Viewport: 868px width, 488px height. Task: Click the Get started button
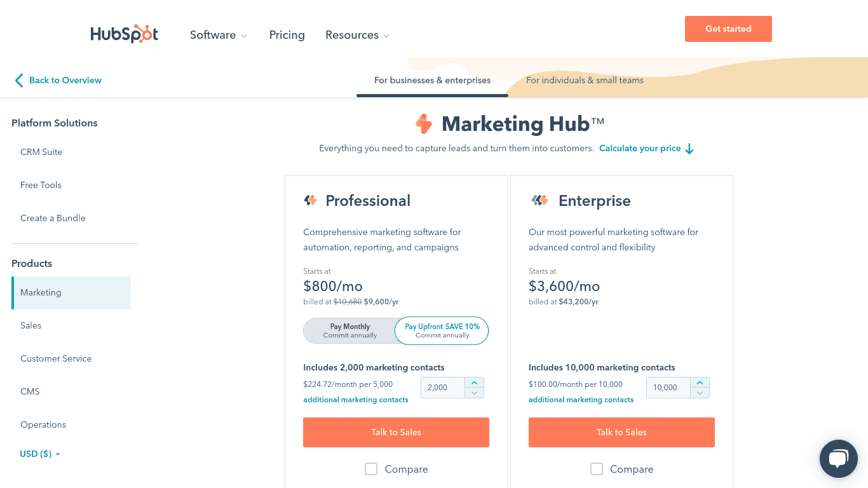[728, 29]
